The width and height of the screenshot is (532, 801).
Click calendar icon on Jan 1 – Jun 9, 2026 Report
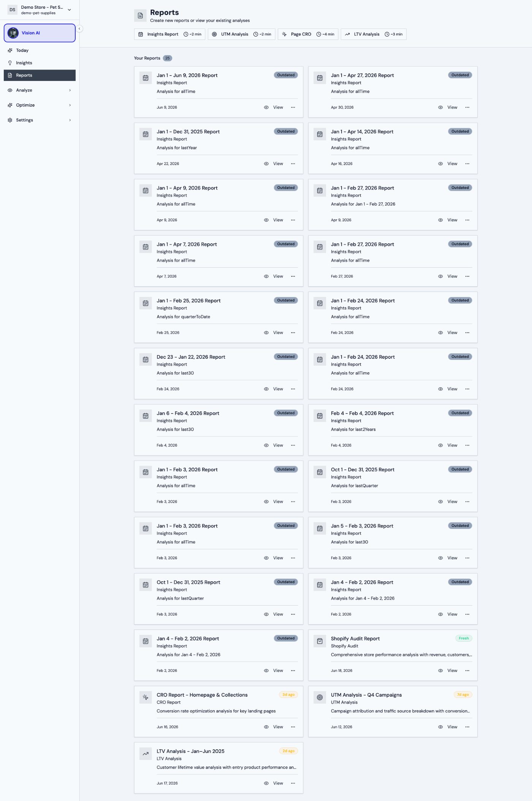click(146, 78)
